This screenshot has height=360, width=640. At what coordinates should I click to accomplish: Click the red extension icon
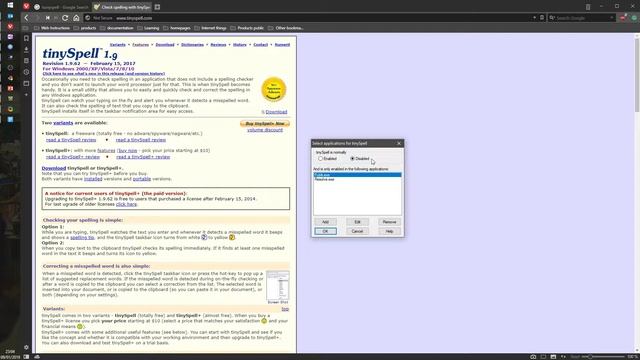click(623, 18)
